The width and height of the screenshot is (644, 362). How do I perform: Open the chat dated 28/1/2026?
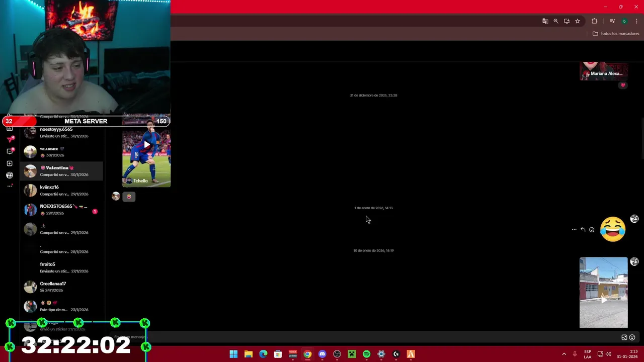61,248
